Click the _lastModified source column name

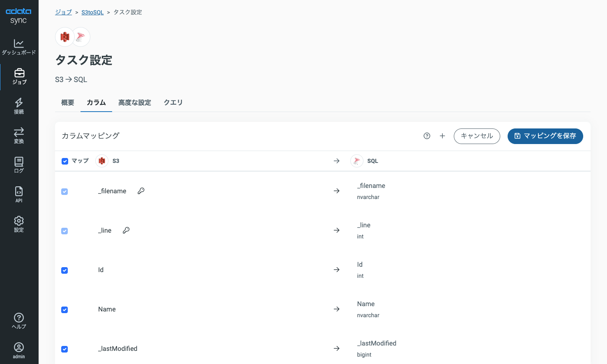tap(117, 348)
